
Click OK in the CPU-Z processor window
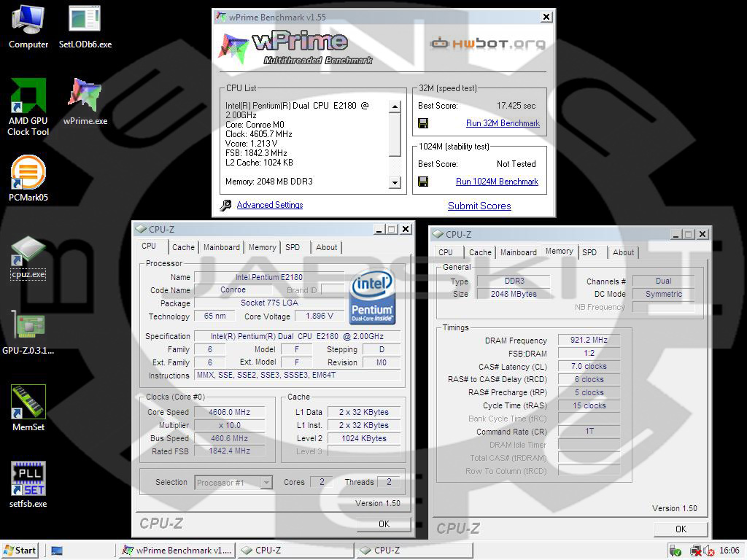click(x=384, y=524)
